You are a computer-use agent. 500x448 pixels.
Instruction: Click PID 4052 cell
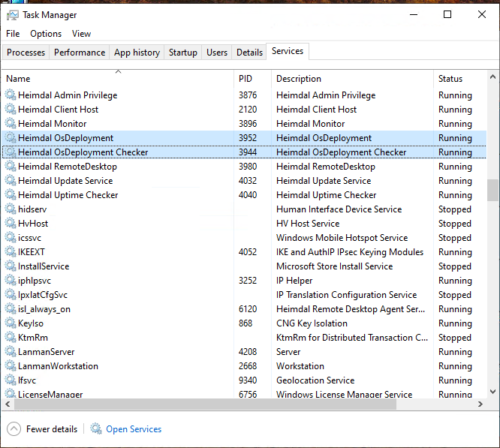pos(248,251)
